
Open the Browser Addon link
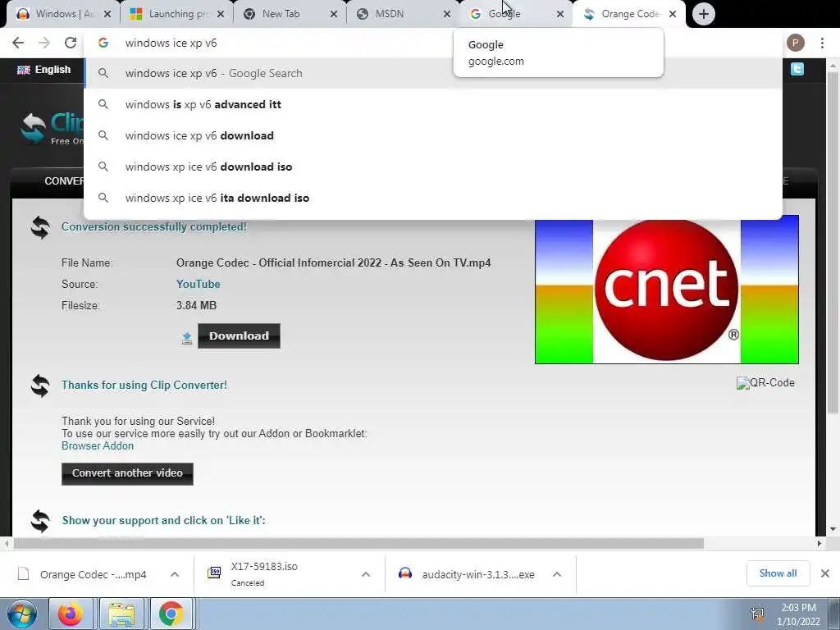[98, 445]
